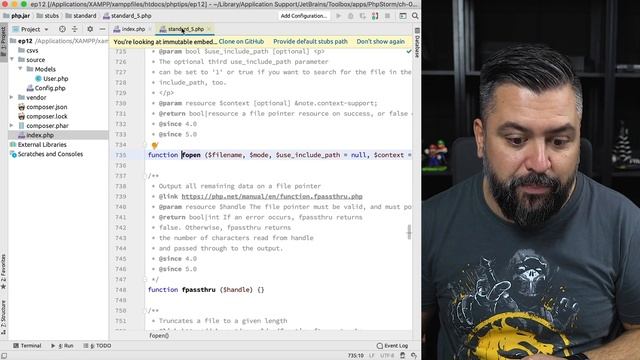Click the standard_5.php breadcrumb
Viewport: 640px width, 360px height.
coord(127,16)
